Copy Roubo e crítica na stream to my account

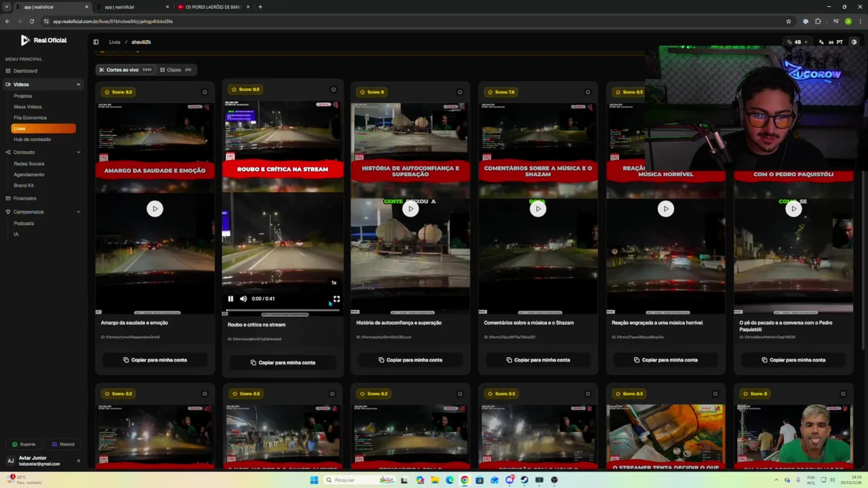pos(283,363)
